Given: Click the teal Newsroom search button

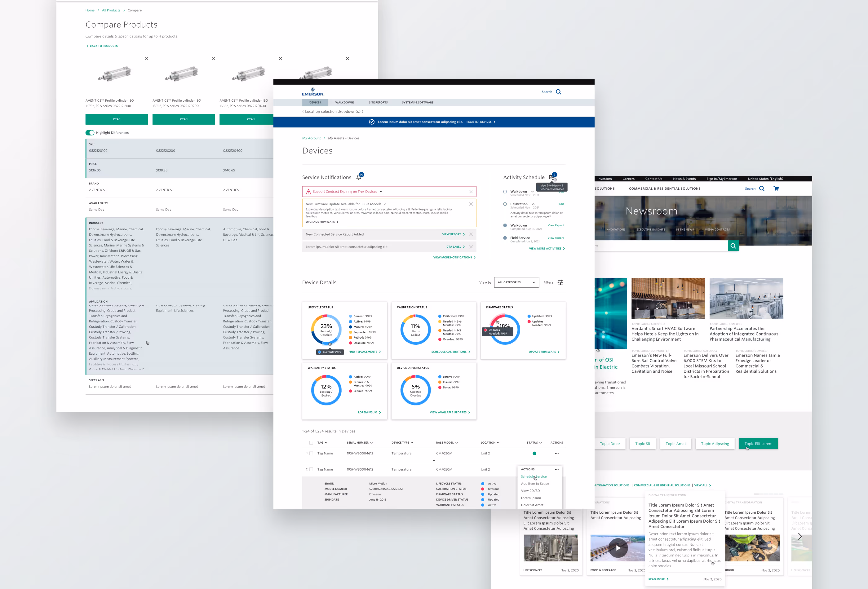Looking at the screenshot, I should [733, 246].
